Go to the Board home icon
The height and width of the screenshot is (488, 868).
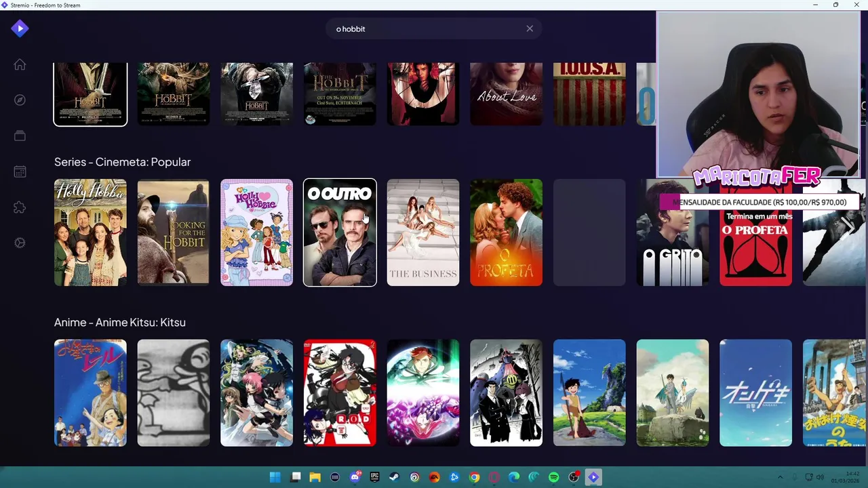coord(20,64)
